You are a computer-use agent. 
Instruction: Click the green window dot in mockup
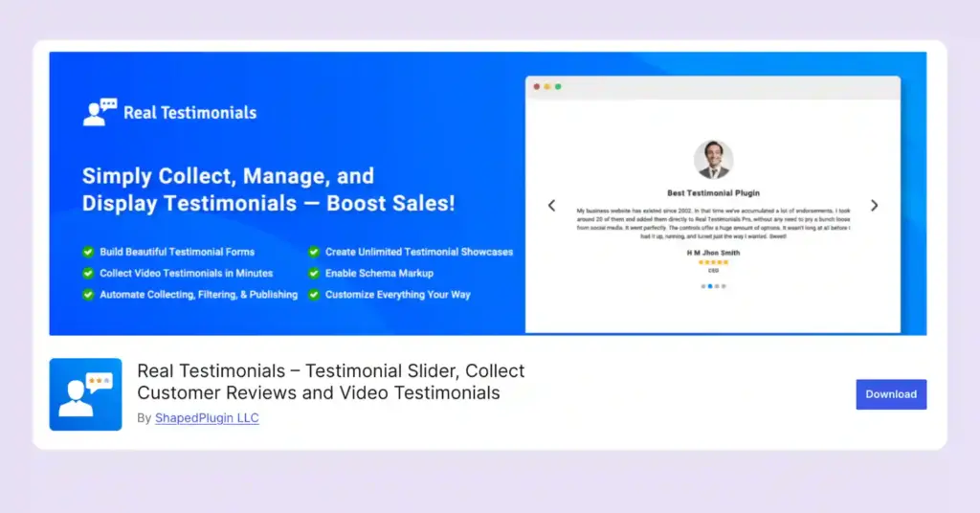tap(558, 87)
